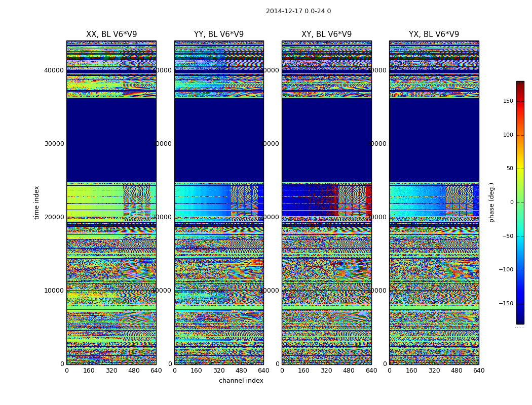Click the 320 tick beneath the XX panel
This screenshot has height=405, width=532.
coord(111,371)
